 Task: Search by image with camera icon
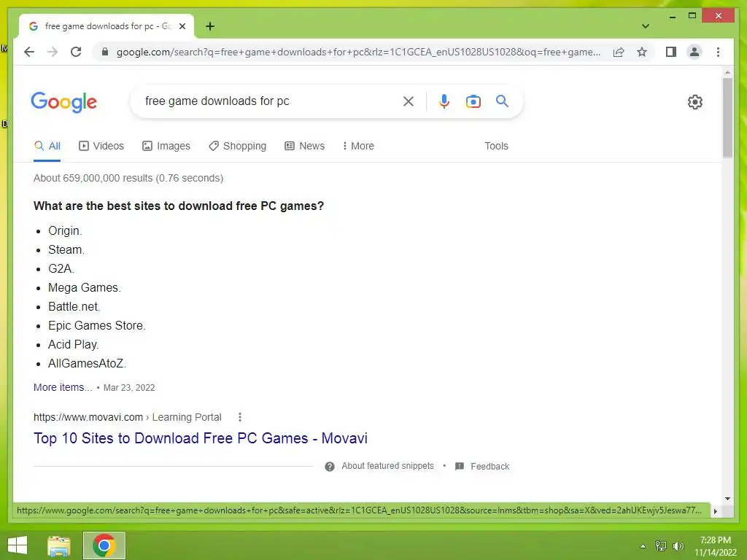click(473, 101)
